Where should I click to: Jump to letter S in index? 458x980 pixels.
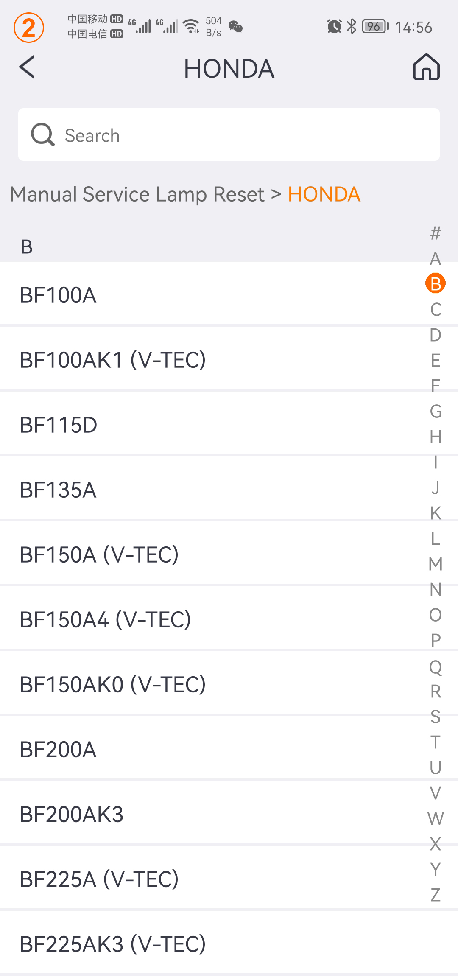(436, 717)
